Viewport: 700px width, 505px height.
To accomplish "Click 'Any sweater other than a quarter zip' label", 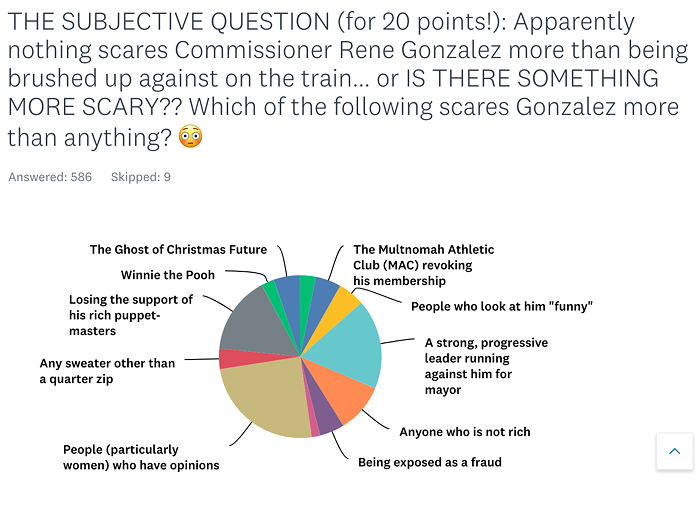I will tap(107, 371).
